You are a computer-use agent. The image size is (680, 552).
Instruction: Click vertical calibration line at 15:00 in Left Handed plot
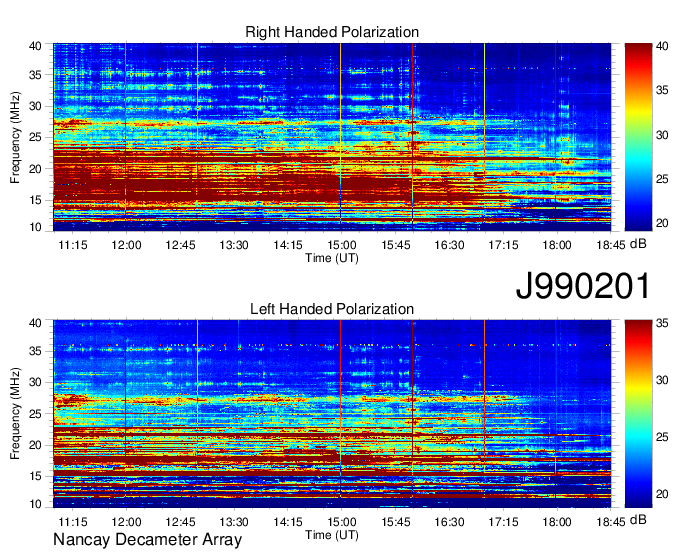click(341, 414)
